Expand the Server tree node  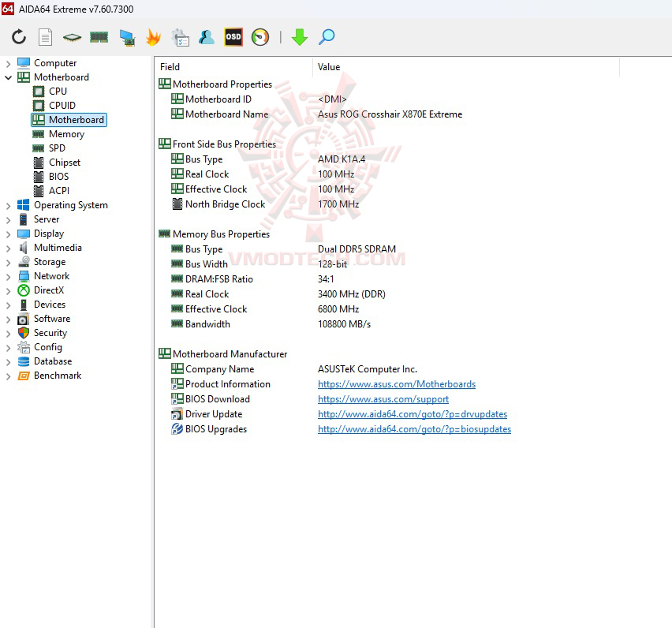[8, 219]
